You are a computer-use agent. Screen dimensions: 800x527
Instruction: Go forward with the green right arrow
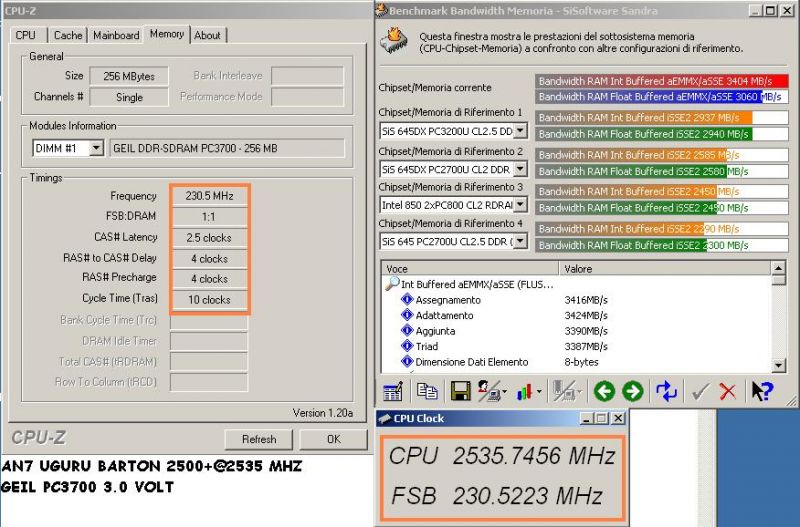[x=633, y=391]
